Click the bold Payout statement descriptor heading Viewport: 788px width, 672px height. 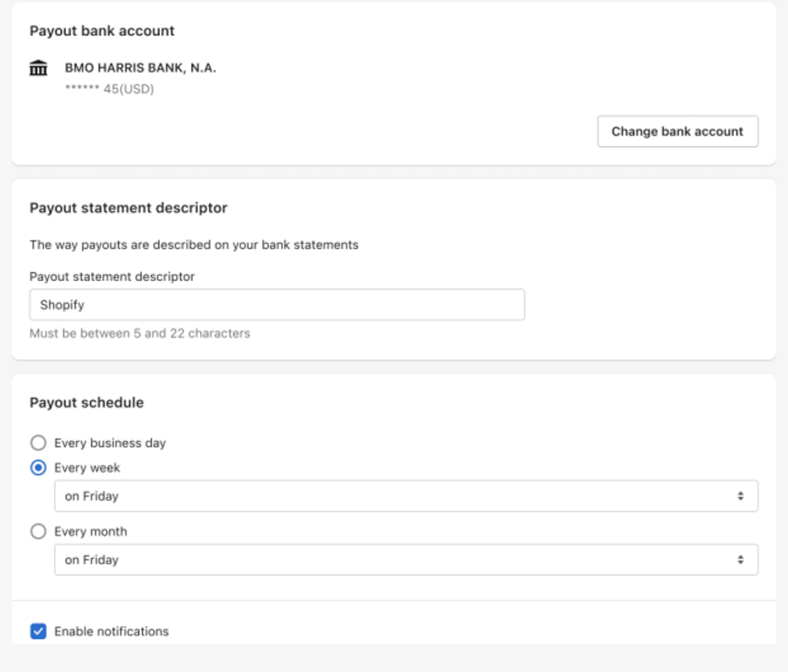point(128,208)
